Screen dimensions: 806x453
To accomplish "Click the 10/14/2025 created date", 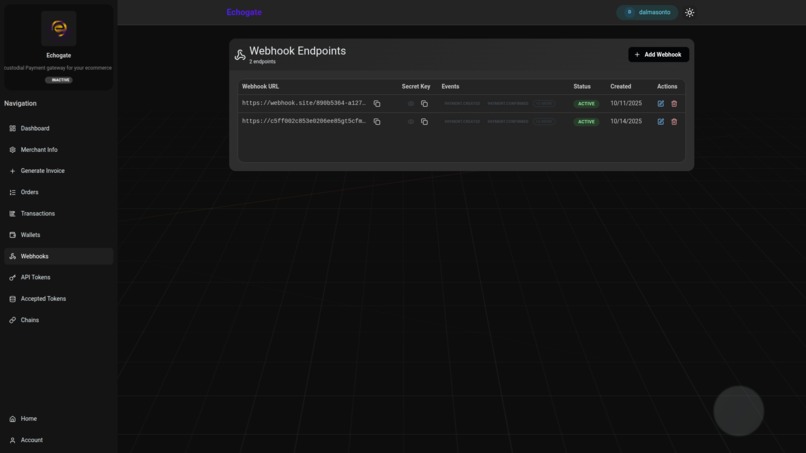I will point(626,121).
